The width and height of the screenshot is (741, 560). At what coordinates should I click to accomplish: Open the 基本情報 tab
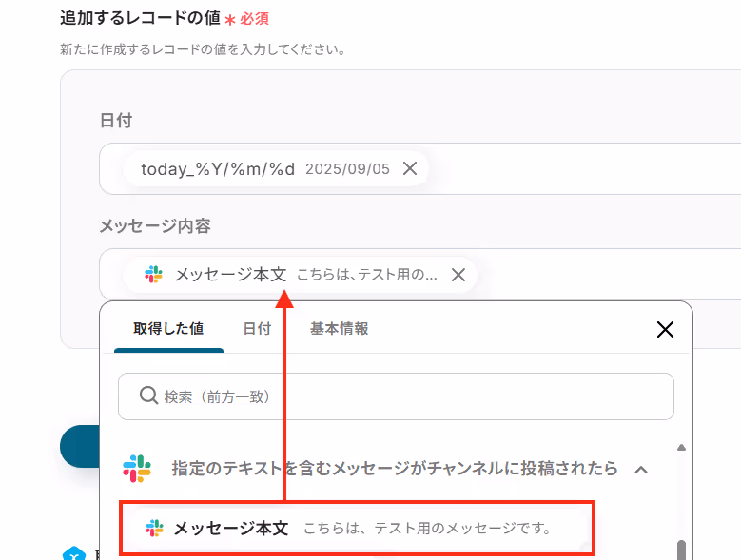coord(339,329)
